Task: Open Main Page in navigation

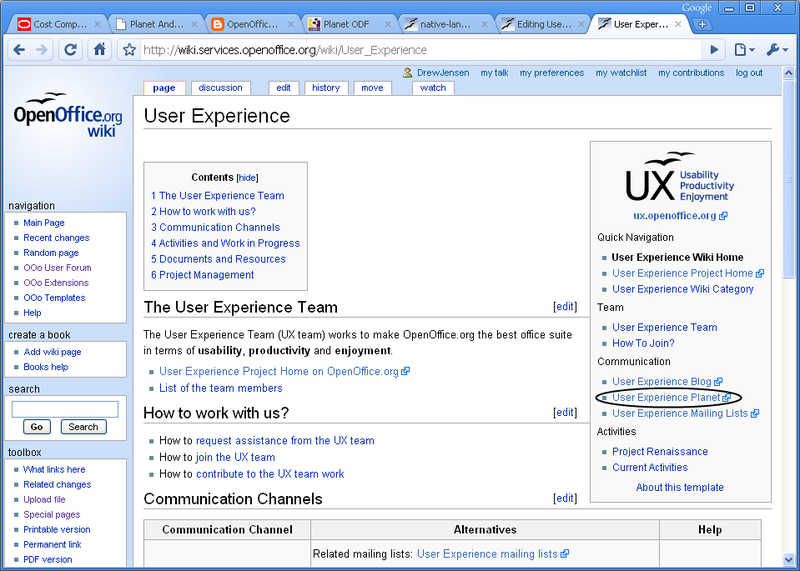Action: (44, 222)
